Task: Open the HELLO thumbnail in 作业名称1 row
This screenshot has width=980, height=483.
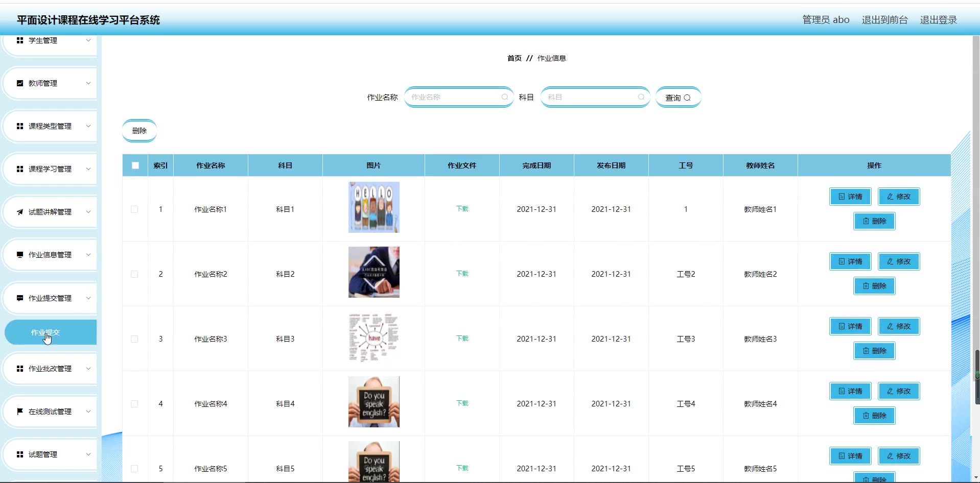Action: [x=374, y=207]
